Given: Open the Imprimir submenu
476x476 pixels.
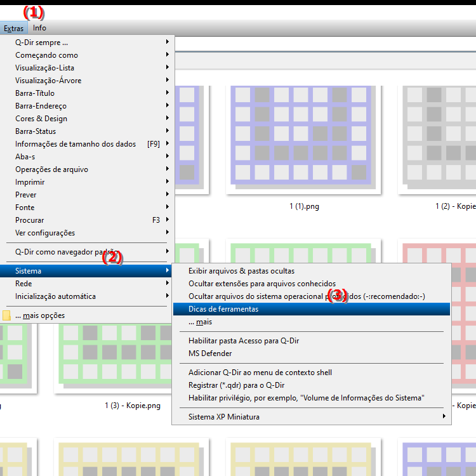Looking at the screenshot, I should 87,182.
